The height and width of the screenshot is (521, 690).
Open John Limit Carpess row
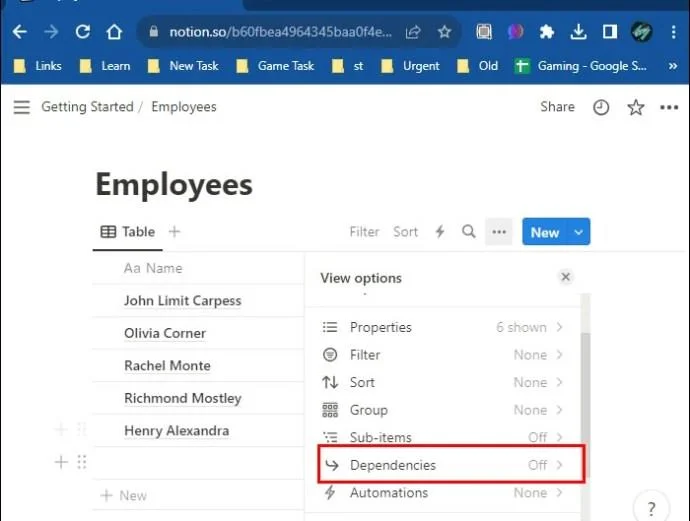click(183, 301)
